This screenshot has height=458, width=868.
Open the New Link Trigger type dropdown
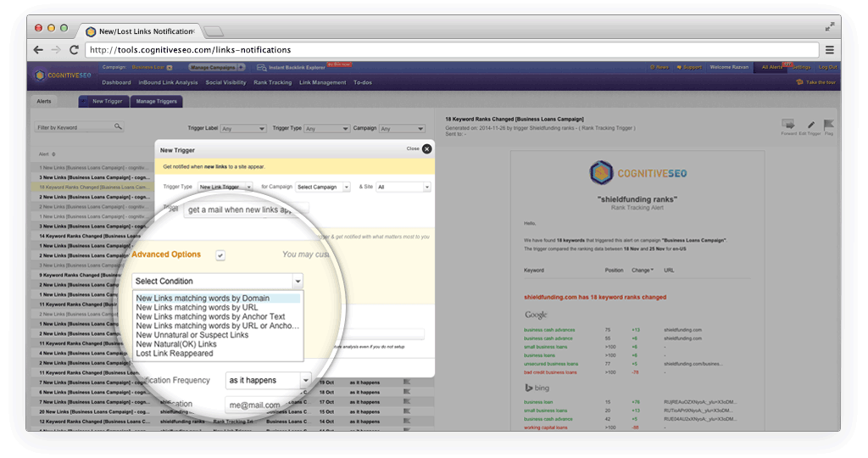click(x=225, y=187)
